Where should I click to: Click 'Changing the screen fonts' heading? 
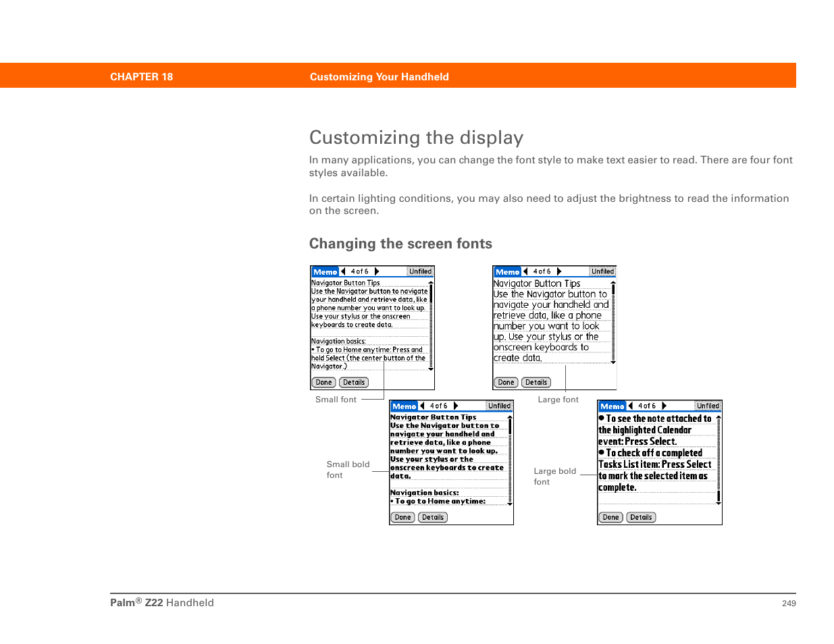(x=400, y=244)
